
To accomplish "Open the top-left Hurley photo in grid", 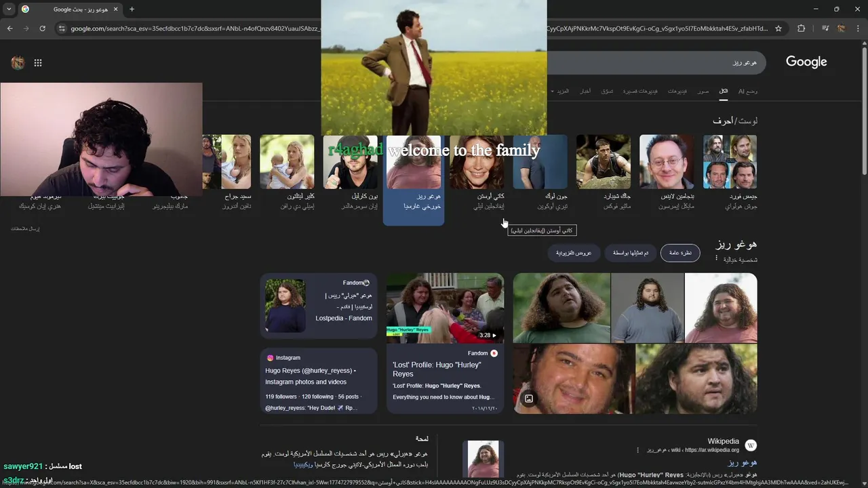I will coord(561,308).
